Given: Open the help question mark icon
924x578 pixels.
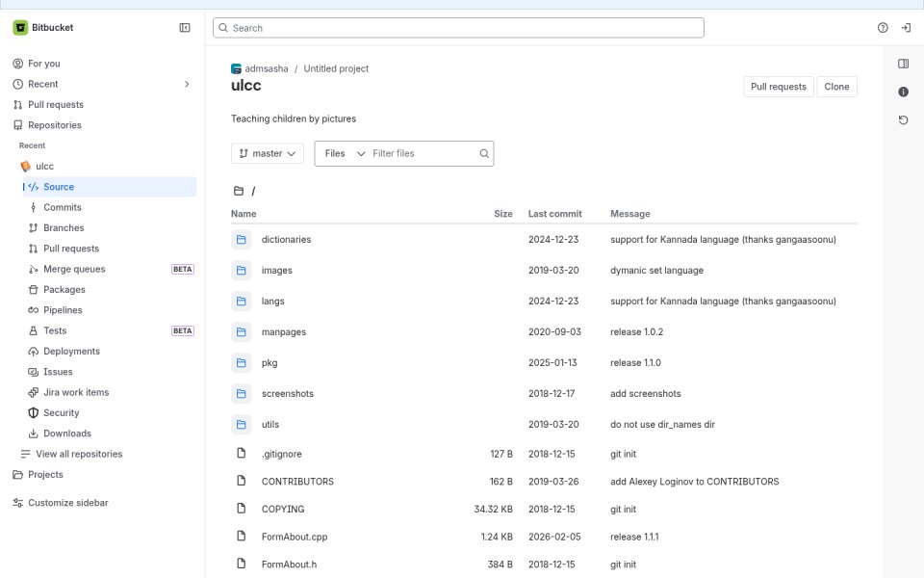Looking at the screenshot, I should click(x=883, y=28).
